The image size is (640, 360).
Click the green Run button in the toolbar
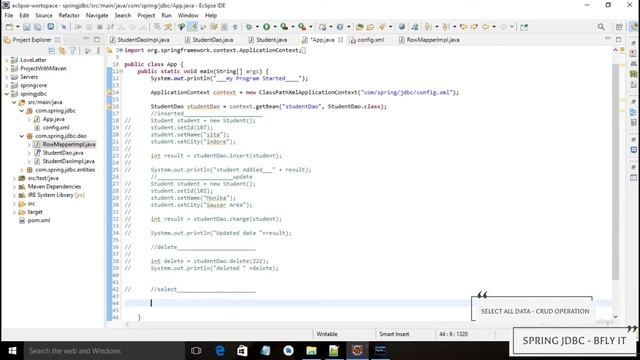tap(267, 27)
